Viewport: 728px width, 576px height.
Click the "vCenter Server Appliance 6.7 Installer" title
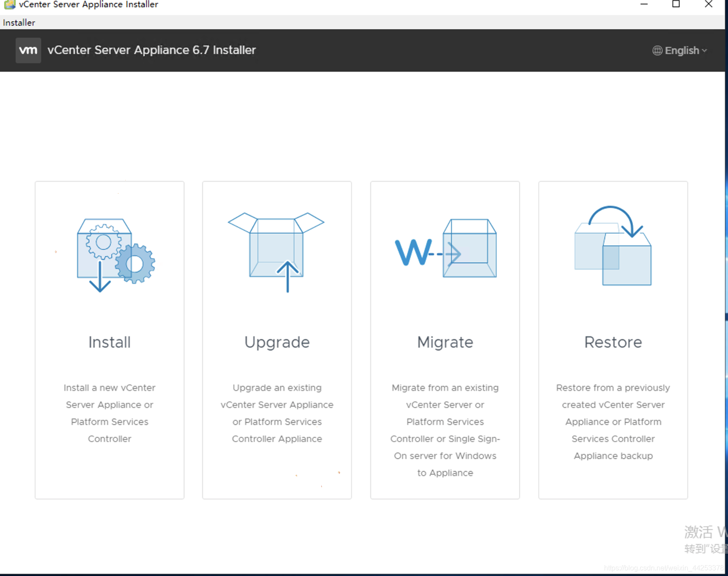(x=152, y=50)
